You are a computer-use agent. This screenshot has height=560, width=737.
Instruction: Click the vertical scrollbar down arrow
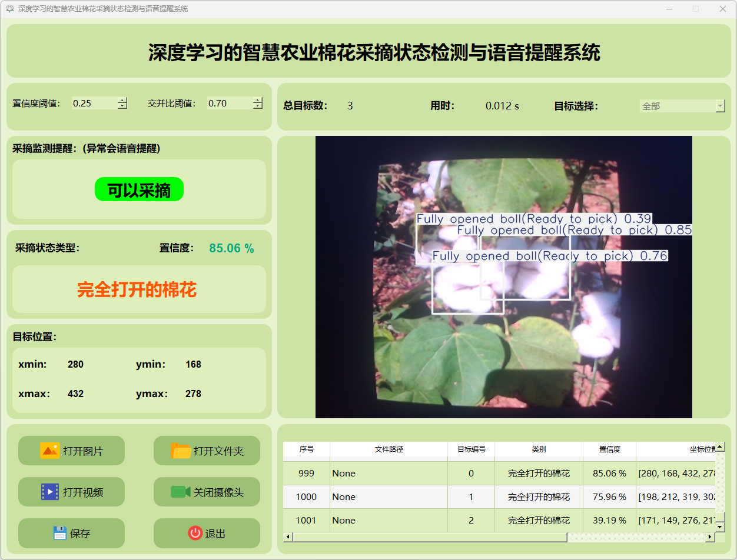[720, 526]
